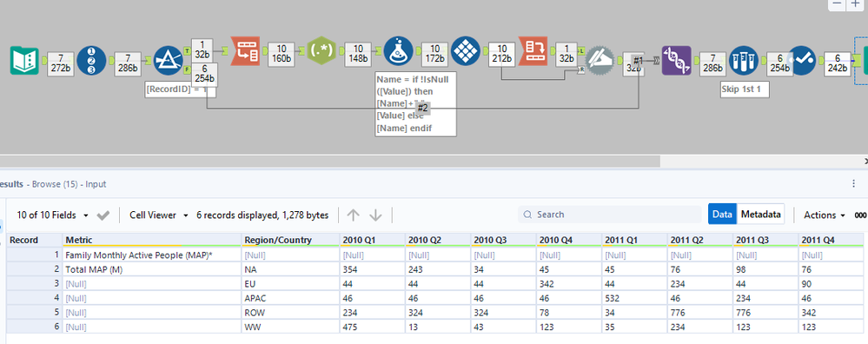The height and width of the screenshot is (344, 868).
Task: Select the Transpose tool
Action: point(245,51)
